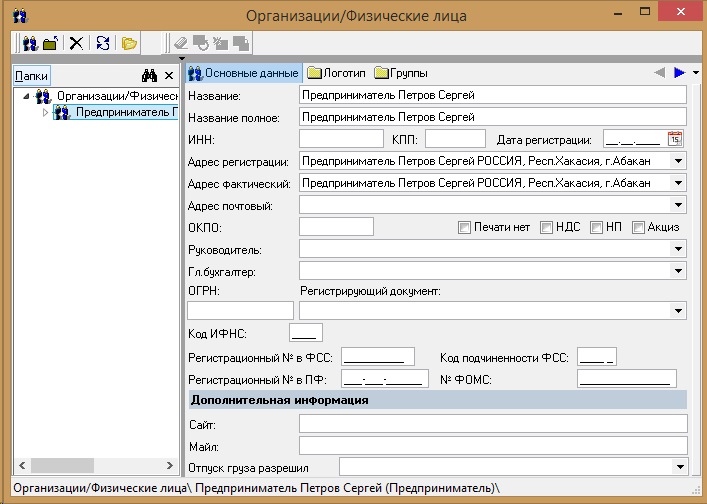Click the small collapse arrow under toolbar

point(182,59)
